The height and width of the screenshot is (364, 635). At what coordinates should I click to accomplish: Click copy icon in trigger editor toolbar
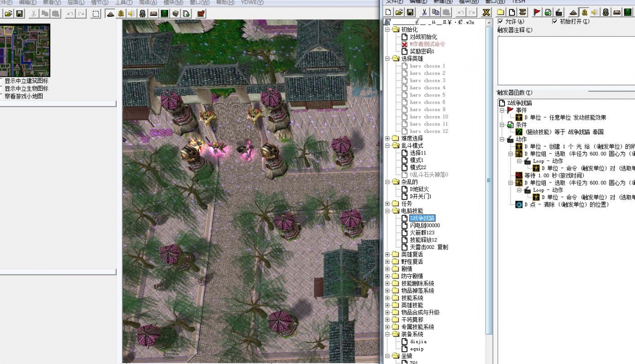(x=435, y=12)
